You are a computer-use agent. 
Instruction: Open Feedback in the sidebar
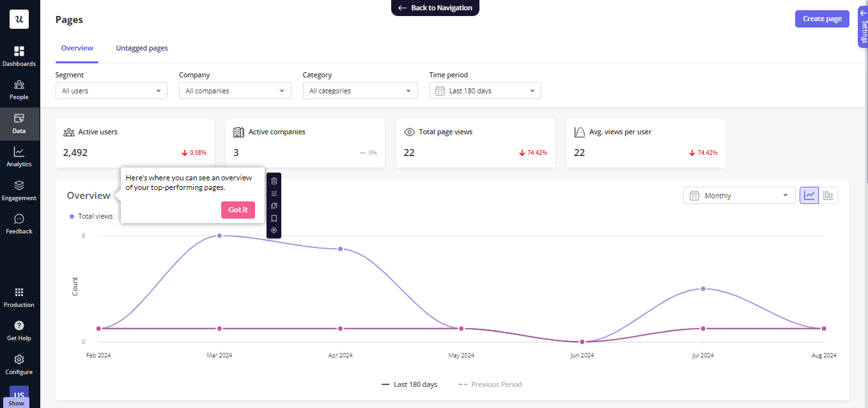point(19,223)
